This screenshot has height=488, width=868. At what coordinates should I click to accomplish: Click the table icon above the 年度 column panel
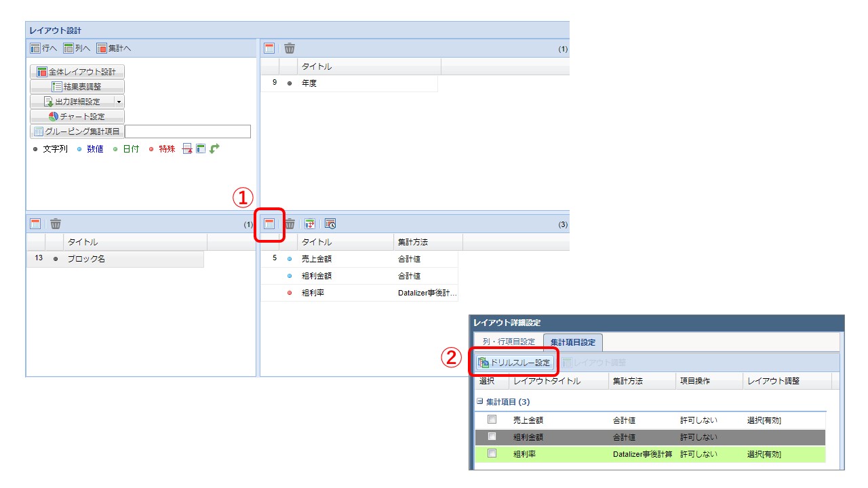pyautogui.click(x=269, y=47)
